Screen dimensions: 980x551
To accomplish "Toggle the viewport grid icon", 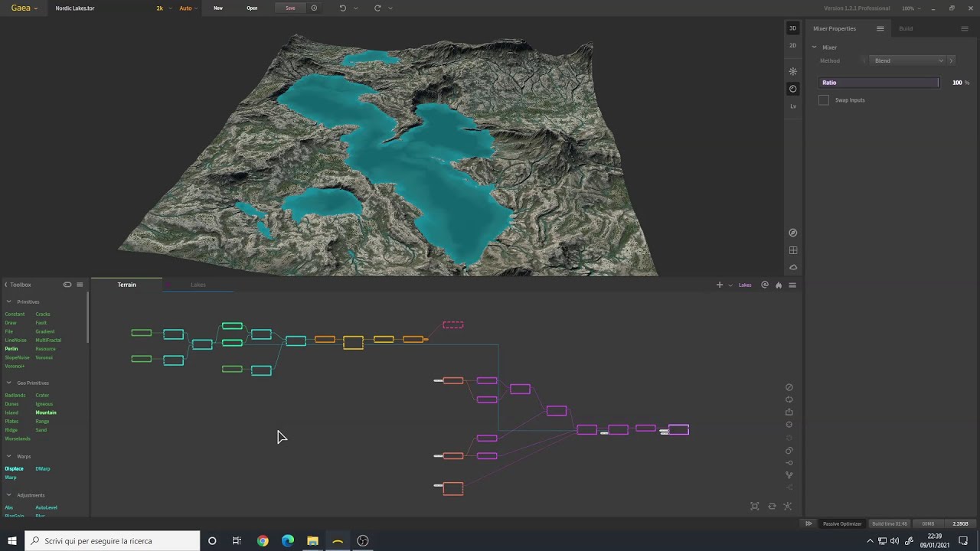I will pos(793,250).
